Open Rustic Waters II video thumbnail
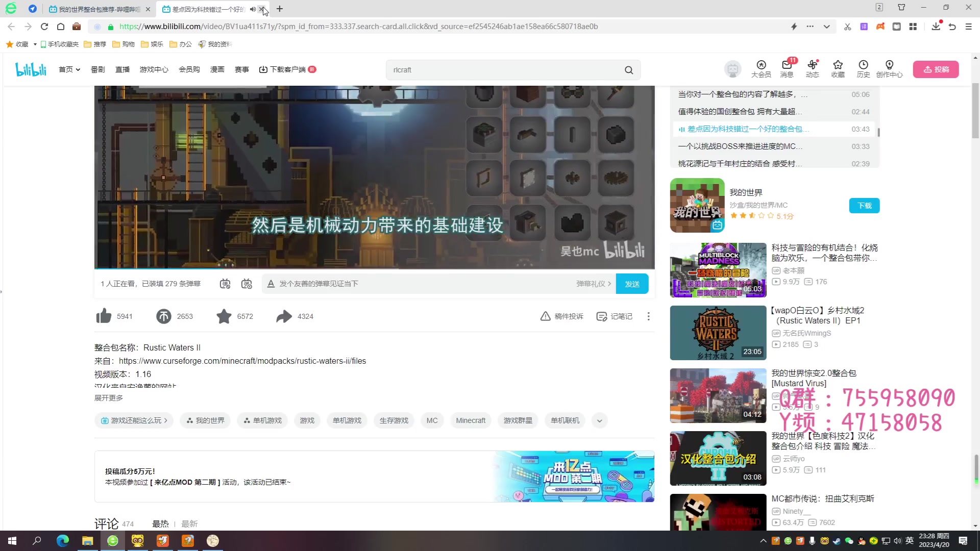The image size is (980, 551). click(718, 333)
